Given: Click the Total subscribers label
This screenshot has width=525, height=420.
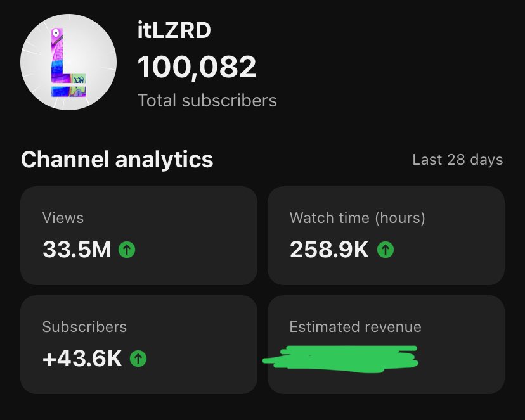Looking at the screenshot, I should [207, 100].
